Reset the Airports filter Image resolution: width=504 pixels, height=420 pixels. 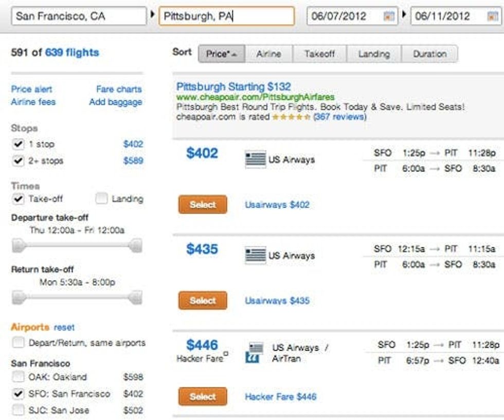pyautogui.click(x=64, y=327)
